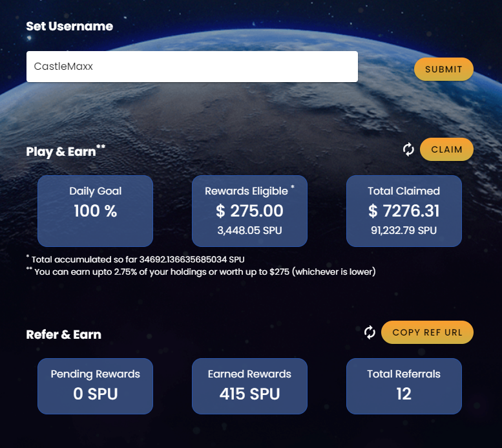
Task: Click the Play & Earn section heading
Action: tap(61, 151)
